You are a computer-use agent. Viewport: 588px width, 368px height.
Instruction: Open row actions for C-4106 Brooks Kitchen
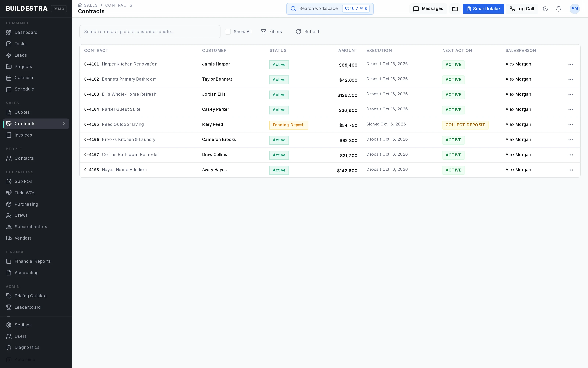[x=571, y=140]
